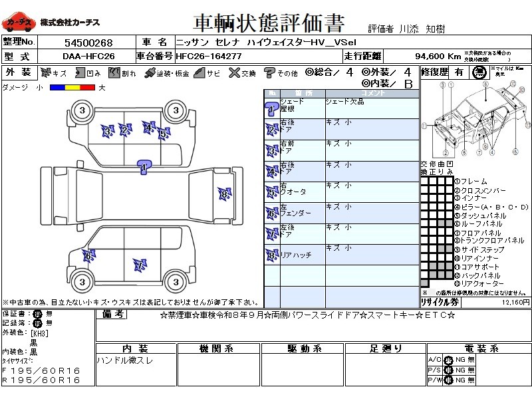Click the 備考 remarks text line
This screenshot has width=532, height=399.
[x=307, y=315]
